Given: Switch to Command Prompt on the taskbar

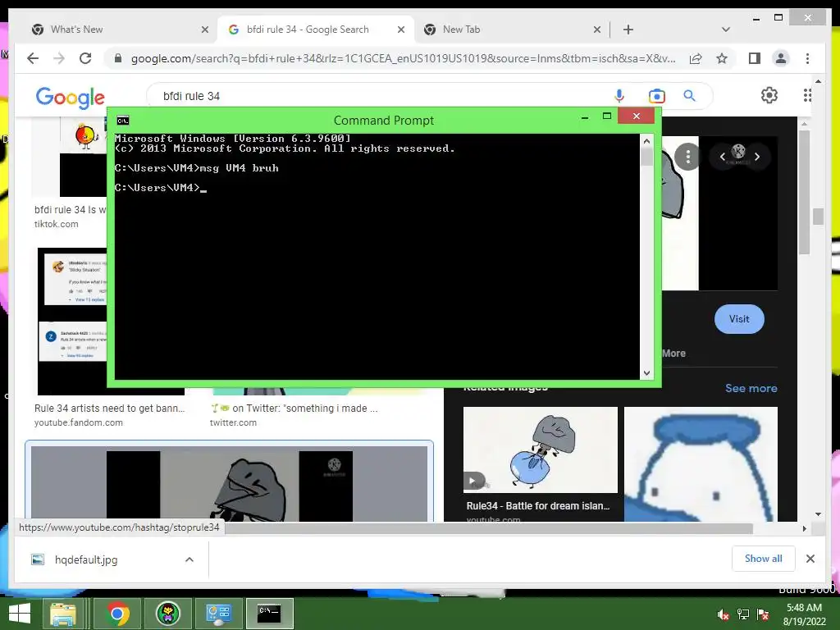Looking at the screenshot, I should (x=269, y=614).
